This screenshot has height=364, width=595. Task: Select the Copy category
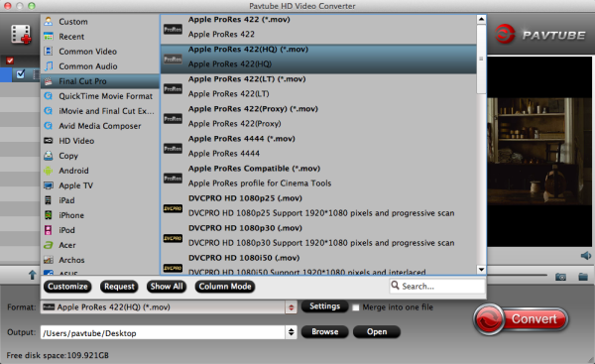click(100, 156)
